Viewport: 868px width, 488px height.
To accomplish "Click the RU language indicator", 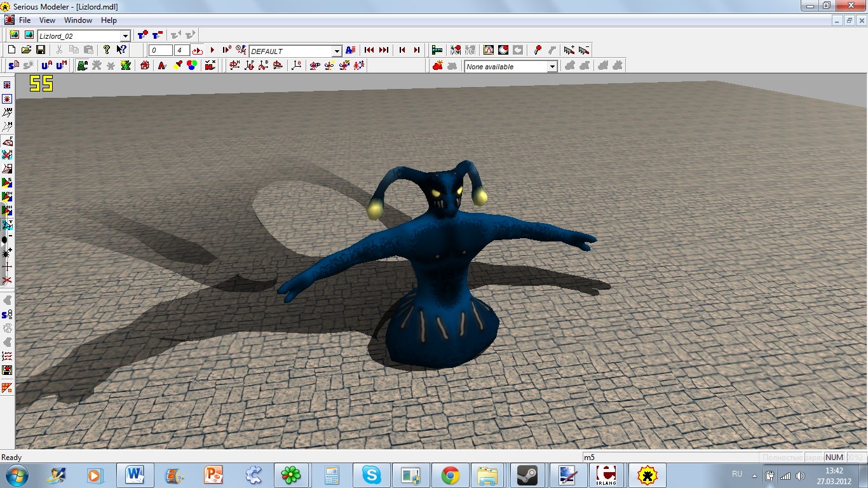I will tap(737, 474).
